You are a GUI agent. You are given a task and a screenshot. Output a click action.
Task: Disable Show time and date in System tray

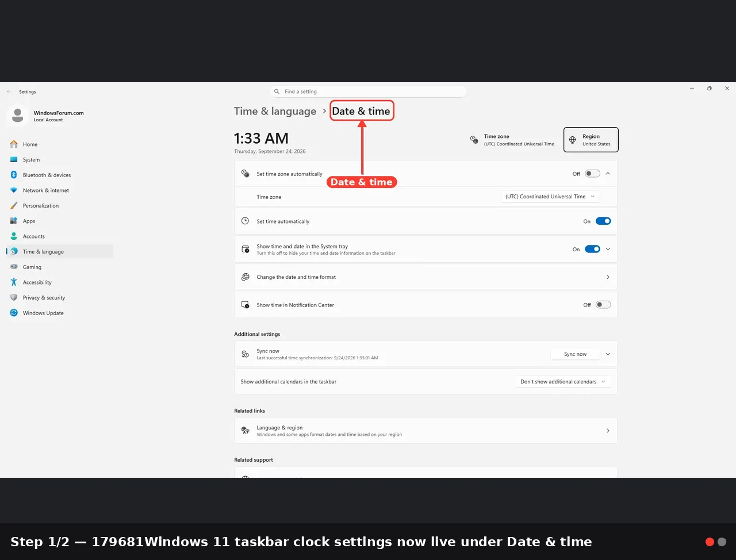pyautogui.click(x=592, y=249)
